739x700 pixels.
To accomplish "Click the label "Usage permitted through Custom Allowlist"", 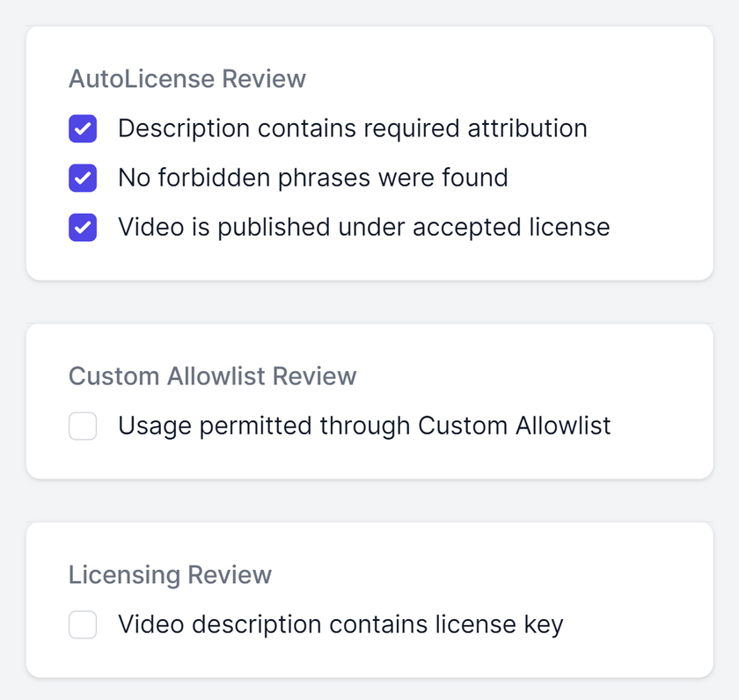I will click(x=363, y=426).
